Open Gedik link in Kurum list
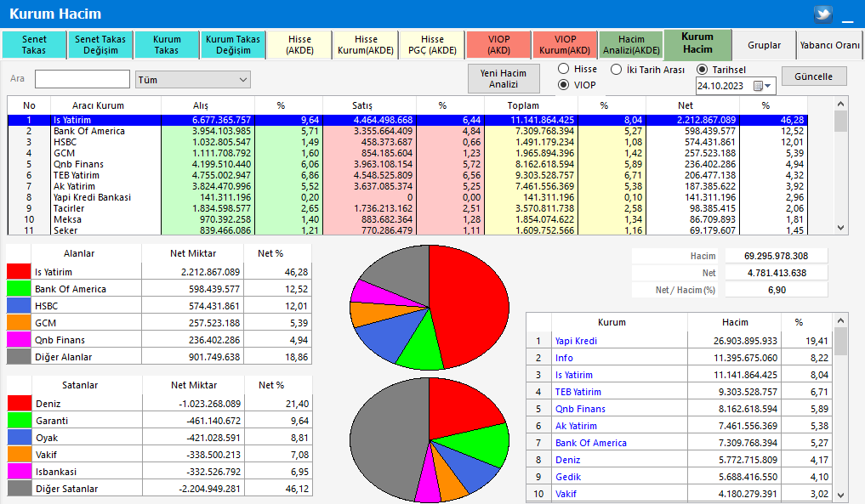Viewport: 865px width, 504px height. [x=568, y=477]
